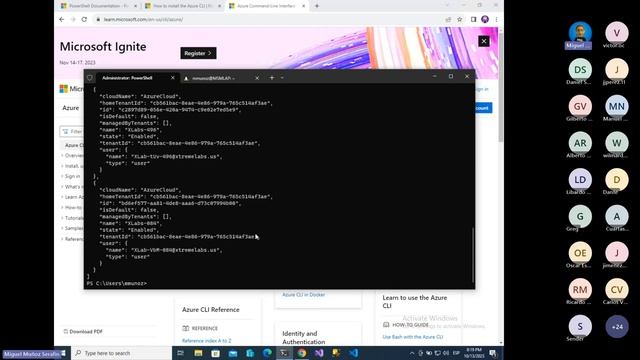This screenshot has width=640, height=360.
Task: Select participant avatar AR
Action: [580, 143]
